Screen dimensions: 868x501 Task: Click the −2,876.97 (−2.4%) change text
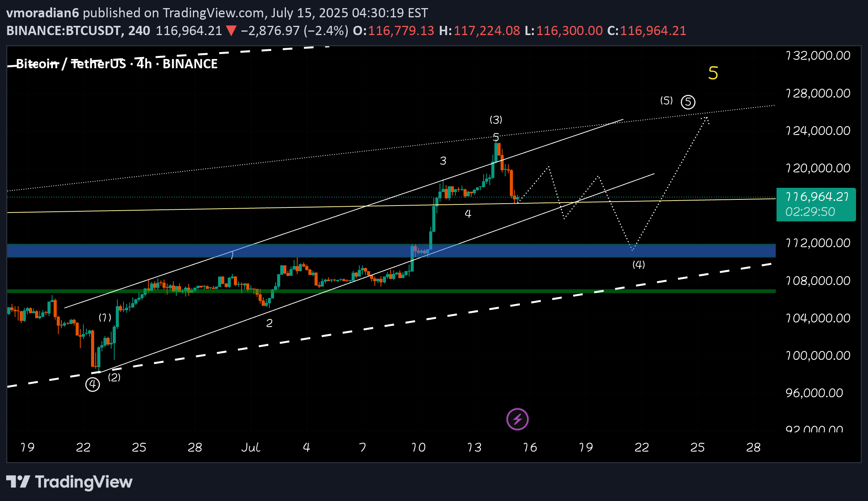pos(294,31)
